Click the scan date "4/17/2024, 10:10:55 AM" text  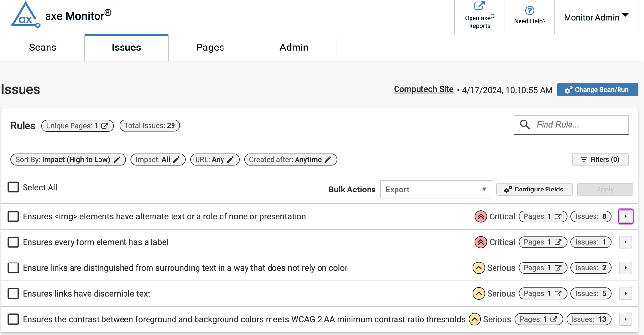(x=507, y=90)
